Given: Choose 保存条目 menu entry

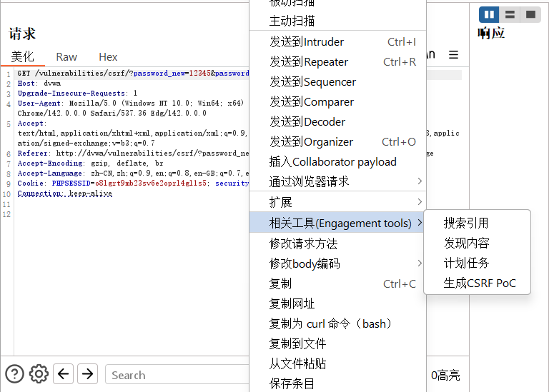Looking at the screenshot, I should click(x=337, y=383).
